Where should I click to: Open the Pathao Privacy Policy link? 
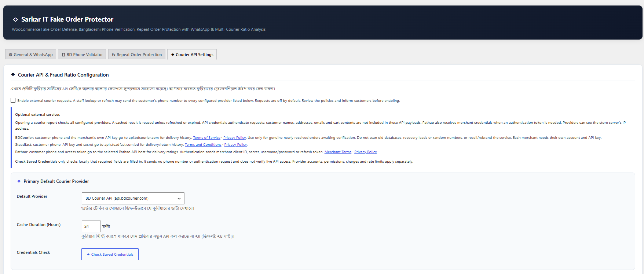[366, 152]
